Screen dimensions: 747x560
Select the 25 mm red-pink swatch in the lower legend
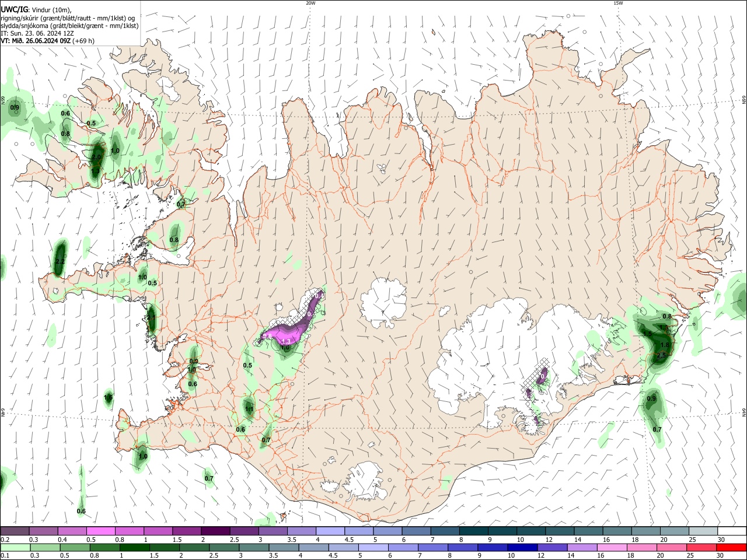tap(701, 548)
